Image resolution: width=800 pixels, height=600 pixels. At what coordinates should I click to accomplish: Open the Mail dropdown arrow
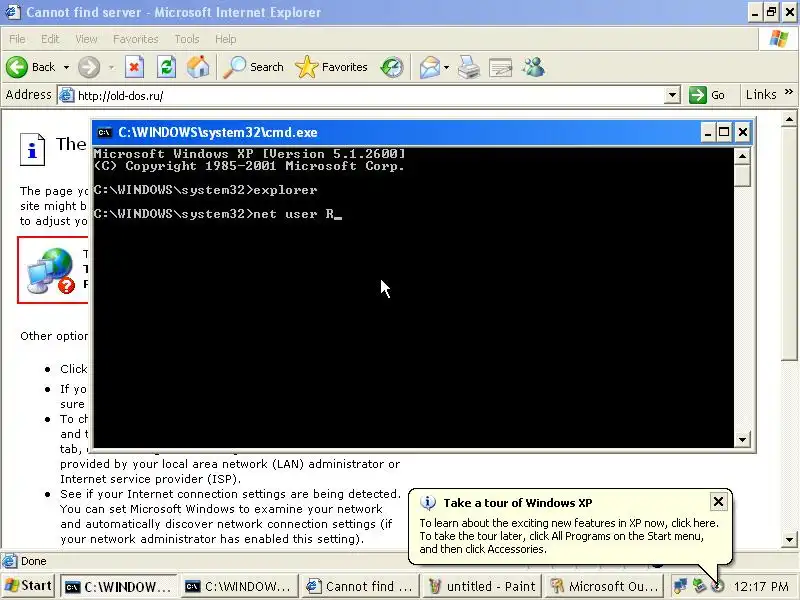click(x=446, y=67)
